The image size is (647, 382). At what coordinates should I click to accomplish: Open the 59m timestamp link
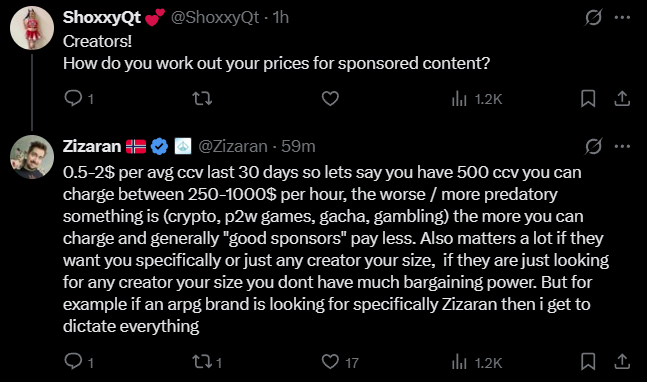point(298,146)
